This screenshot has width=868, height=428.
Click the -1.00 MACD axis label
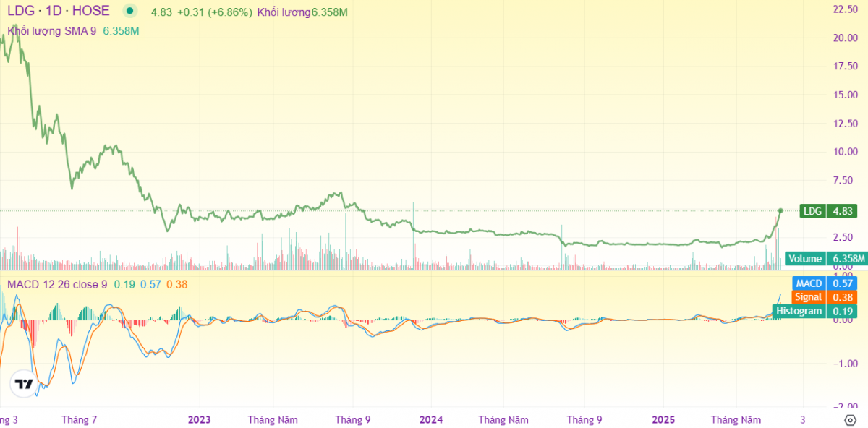pos(846,364)
